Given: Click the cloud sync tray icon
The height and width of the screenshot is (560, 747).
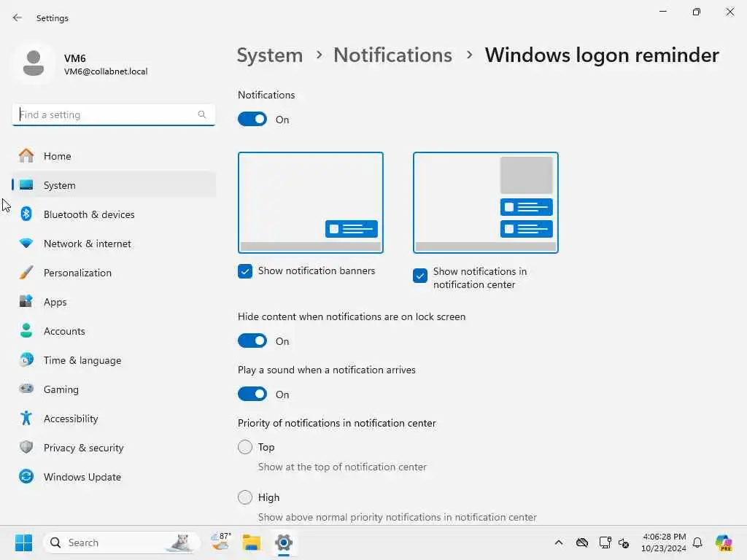Looking at the screenshot, I should click(581, 542).
